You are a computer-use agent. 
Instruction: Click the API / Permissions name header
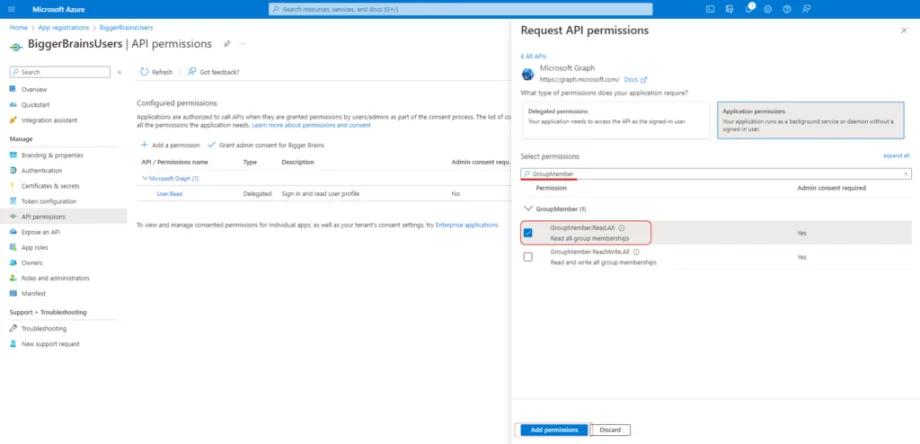(175, 162)
